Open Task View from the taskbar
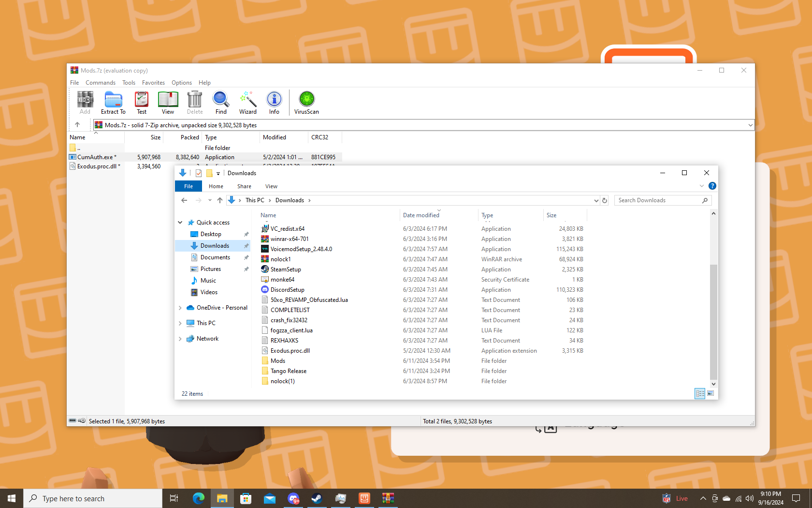Viewport: 812px width, 508px height. [174, 498]
